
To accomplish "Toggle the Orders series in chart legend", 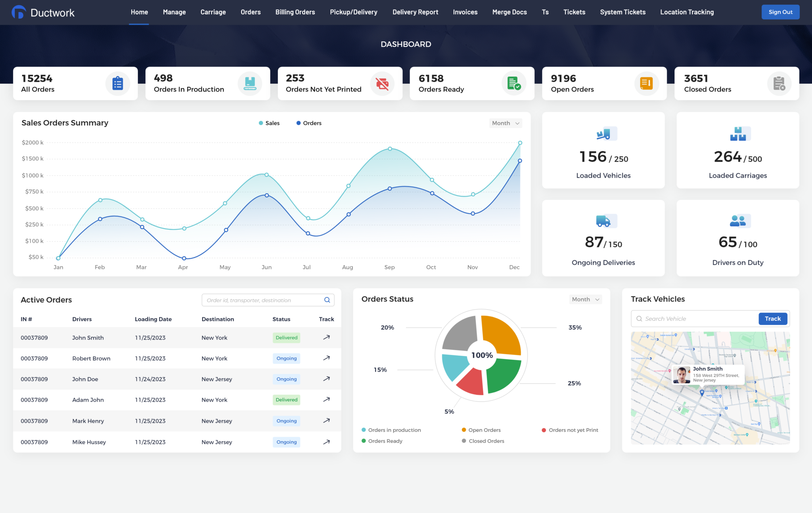I will (x=309, y=123).
